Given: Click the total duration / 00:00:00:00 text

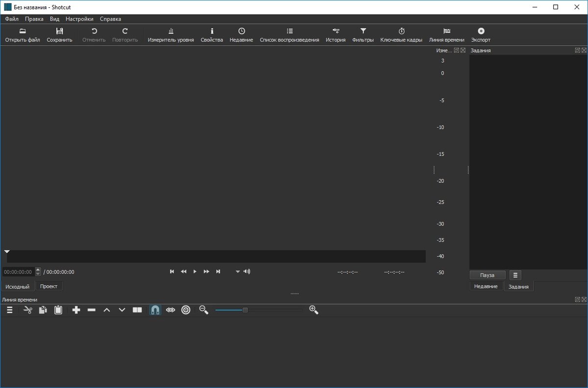Looking at the screenshot, I should (x=59, y=272).
